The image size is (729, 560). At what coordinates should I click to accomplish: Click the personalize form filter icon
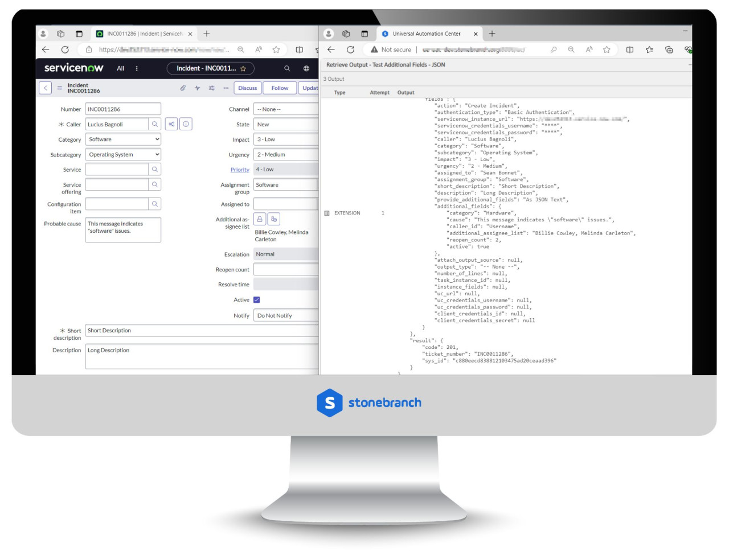[x=211, y=88]
